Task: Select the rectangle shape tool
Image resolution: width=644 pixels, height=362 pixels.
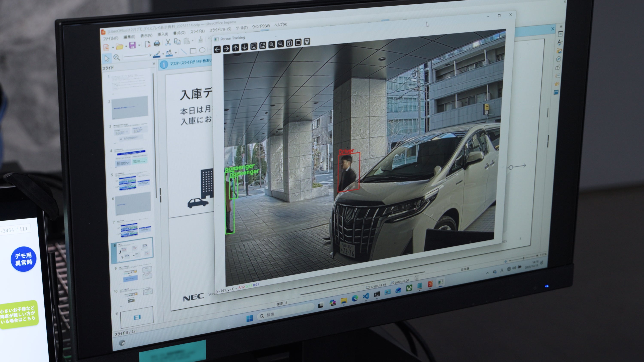Action: (x=193, y=51)
